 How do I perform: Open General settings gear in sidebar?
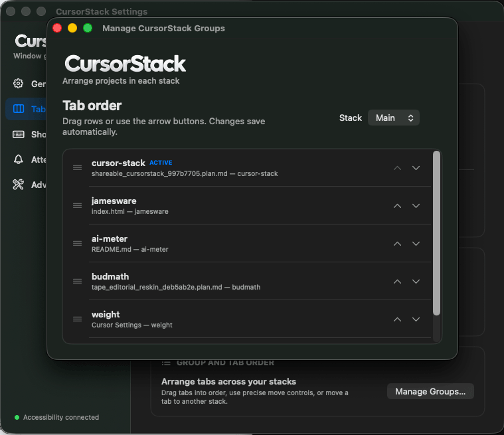point(19,84)
